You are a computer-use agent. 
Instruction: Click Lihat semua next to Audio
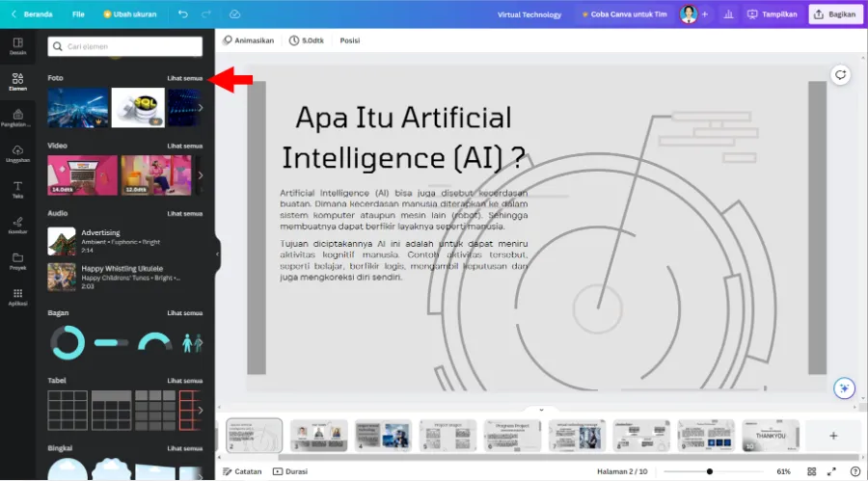tap(185, 214)
